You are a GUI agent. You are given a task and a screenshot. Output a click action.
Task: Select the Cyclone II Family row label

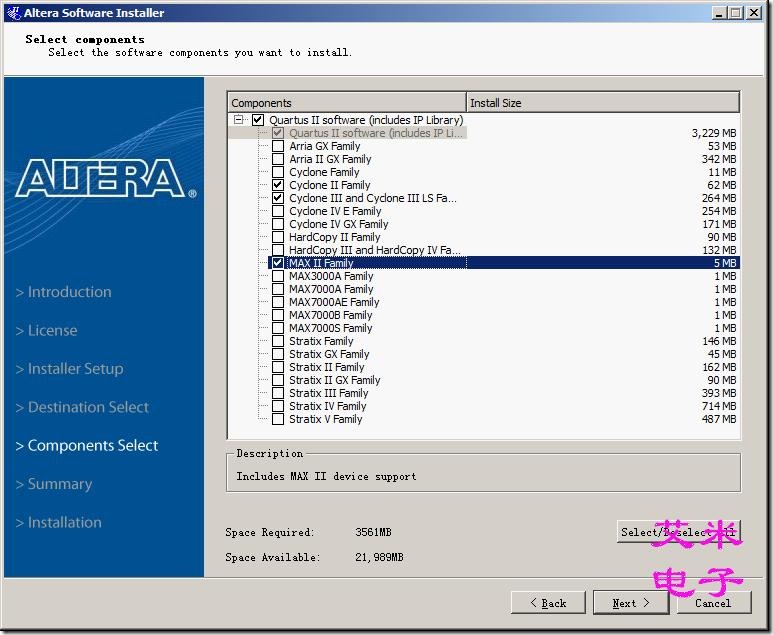coord(329,185)
